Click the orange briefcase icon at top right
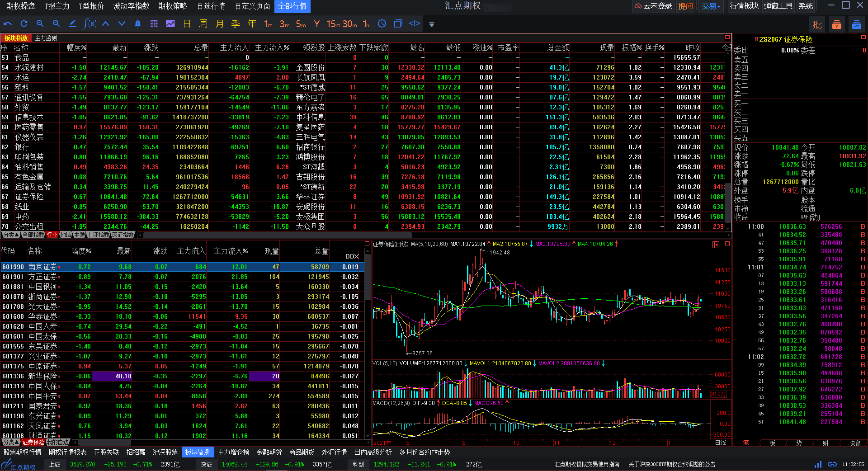The height and width of the screenshot is (471, 868). (837, 25)
